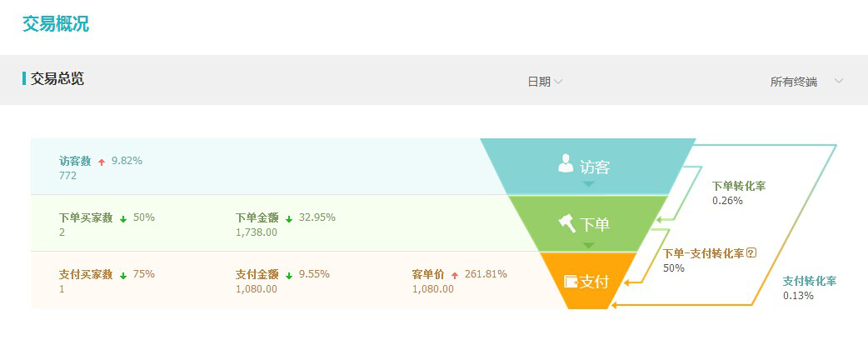
Task: Click the green down arrow beside 下单金额
Action: (x=289, y=218)
